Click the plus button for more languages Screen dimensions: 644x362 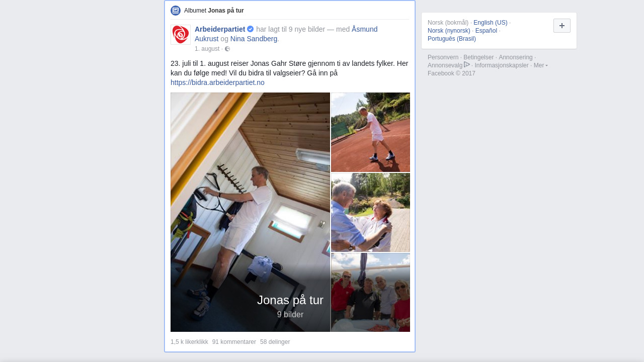pyautogui.click(x=562, y=26)
